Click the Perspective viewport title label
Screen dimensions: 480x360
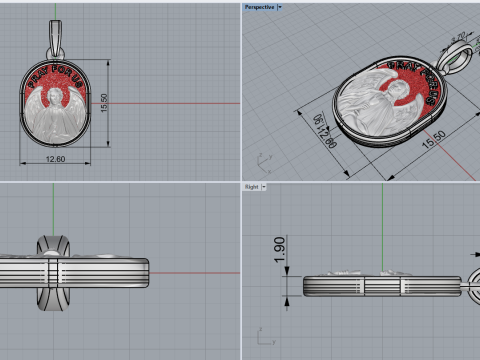coord(259,7)
